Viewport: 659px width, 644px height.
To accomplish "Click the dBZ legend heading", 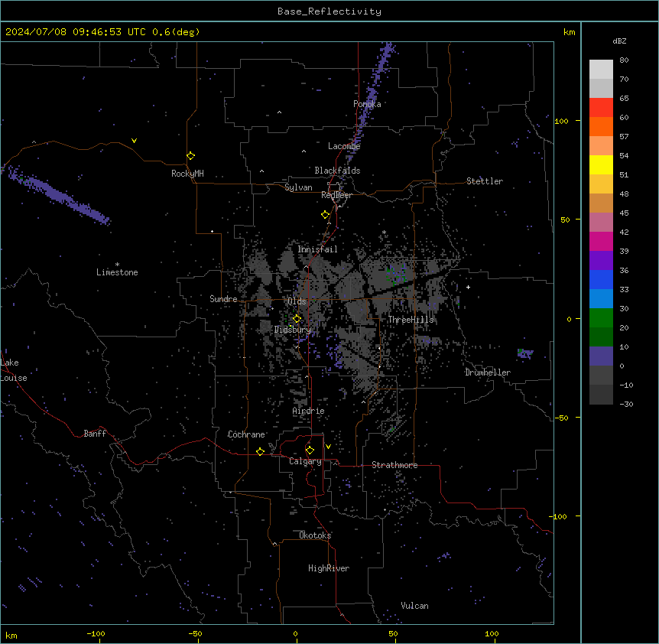I will coord(619,41).
